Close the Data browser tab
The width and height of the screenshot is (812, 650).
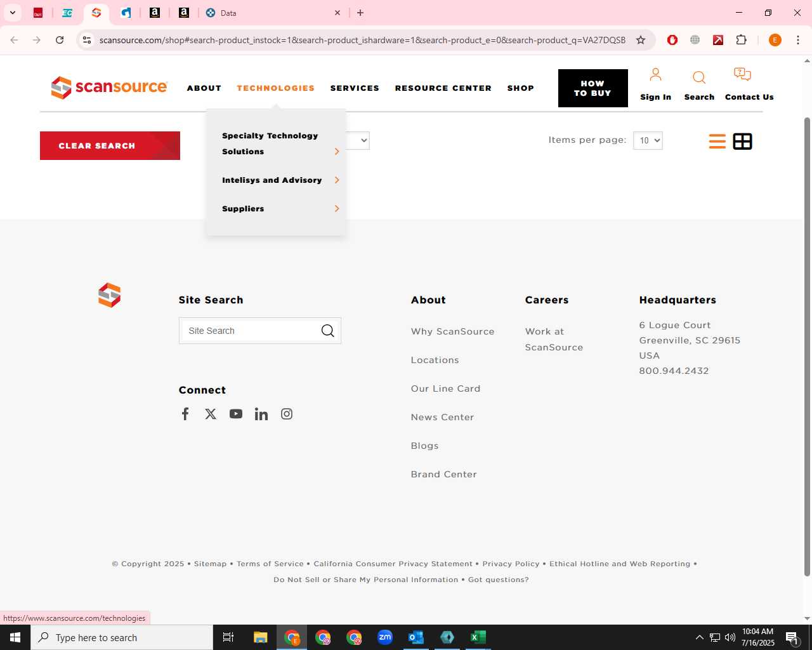click(337, 13)
